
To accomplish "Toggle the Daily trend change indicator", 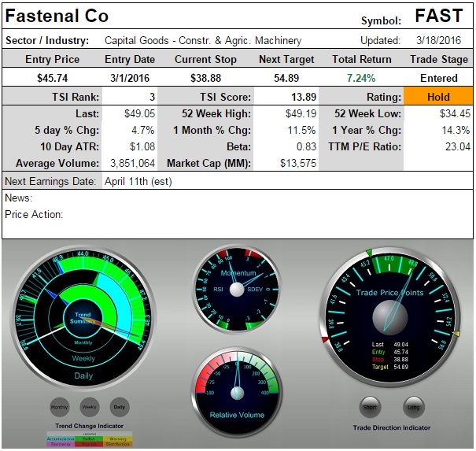I will pyautogui.click(x=119, y=407).
